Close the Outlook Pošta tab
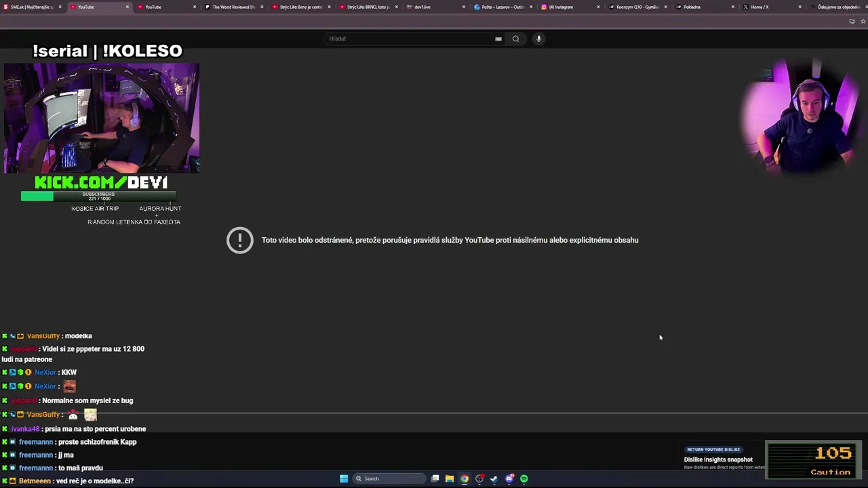 coord(531,7)
